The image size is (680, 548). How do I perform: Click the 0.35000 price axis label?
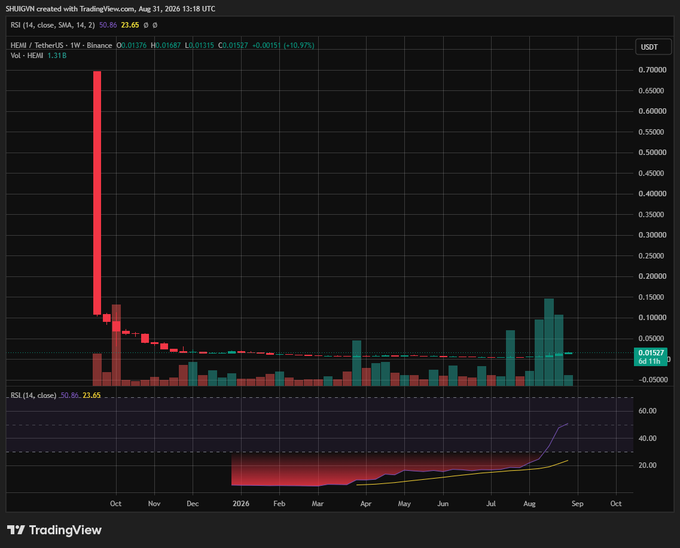(651, 214)
